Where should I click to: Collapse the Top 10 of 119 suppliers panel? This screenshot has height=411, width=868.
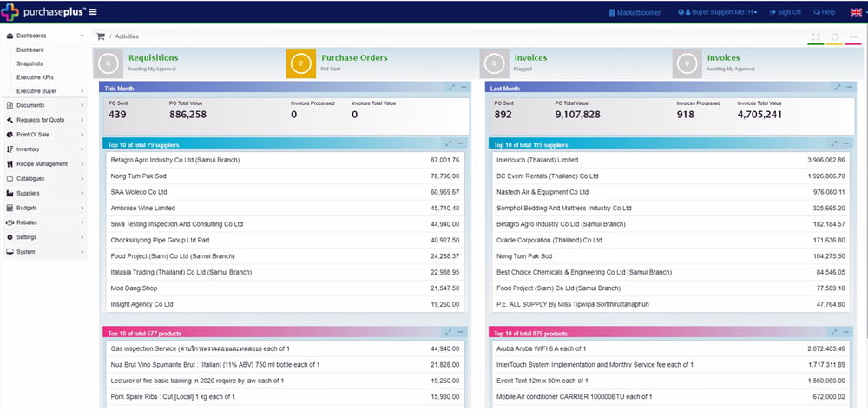click(845, 143)
